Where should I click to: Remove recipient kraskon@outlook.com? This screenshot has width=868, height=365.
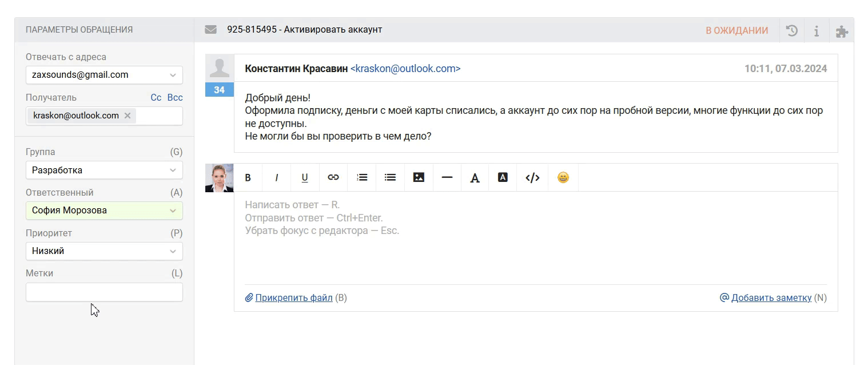pos(128,116)
